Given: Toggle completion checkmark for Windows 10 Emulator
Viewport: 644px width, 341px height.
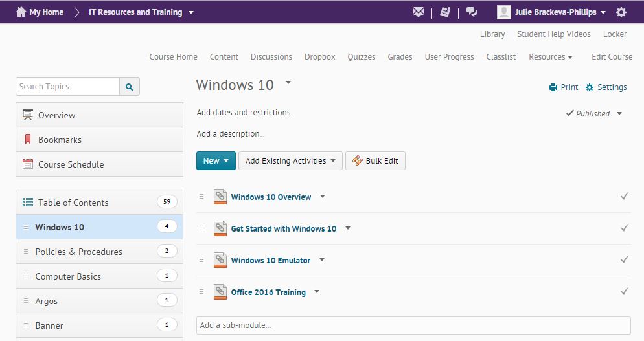Looking at the screenshot, I should [x=625, y=259].
